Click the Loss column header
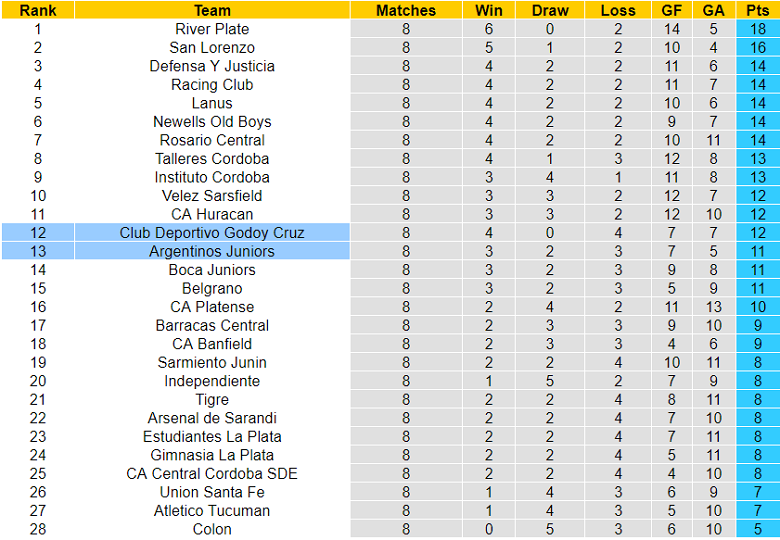Screen dimensions: 780x540 [x=618, y=10]
